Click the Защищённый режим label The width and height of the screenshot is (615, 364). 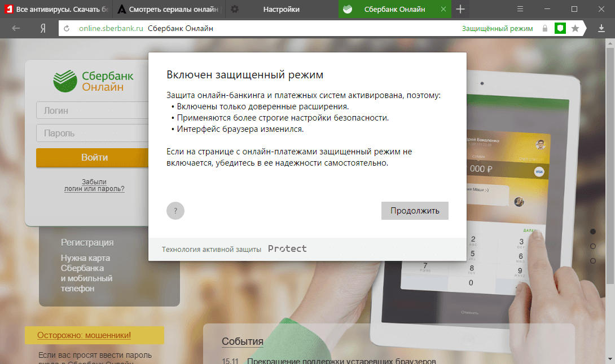tap(497, 29)
